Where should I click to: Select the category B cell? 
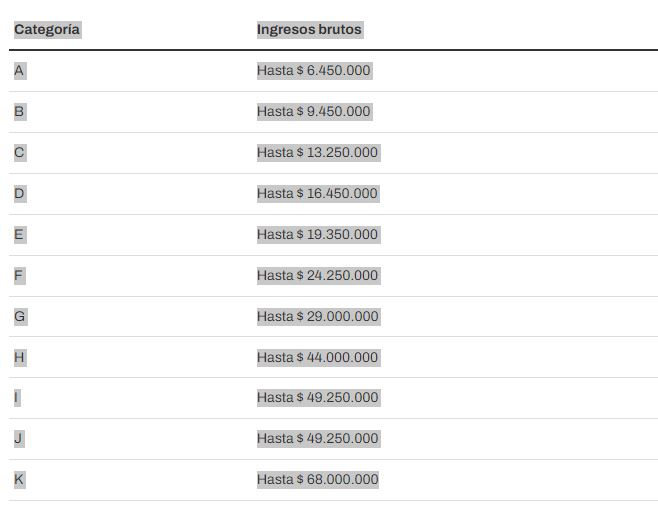point(19,112)
